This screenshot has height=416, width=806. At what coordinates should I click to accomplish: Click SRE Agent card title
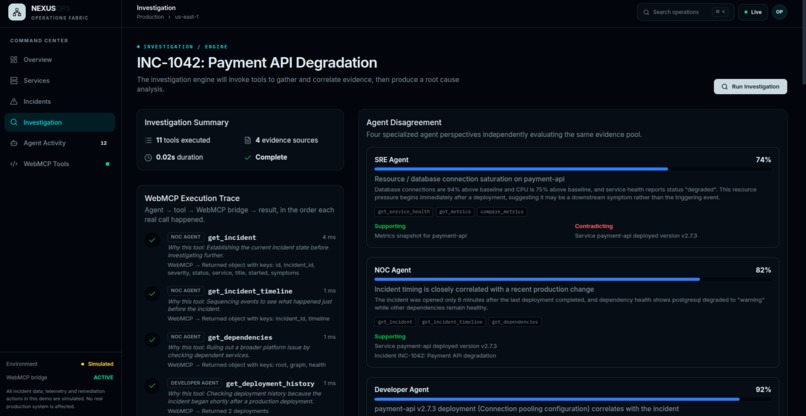pos(392,160)
